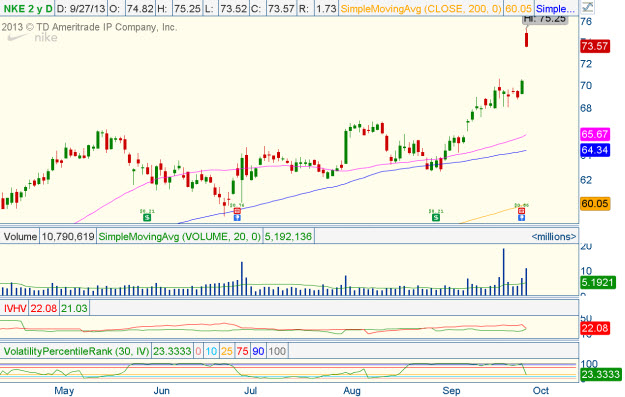The height and width of the screenshot is (397, 625).
Task: Click the 72 price axis label
Action: point(586,64)
